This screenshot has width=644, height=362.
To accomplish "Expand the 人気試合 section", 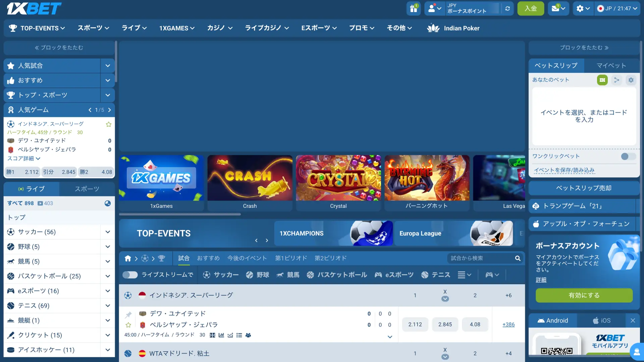I will click(x=108, y=66).
